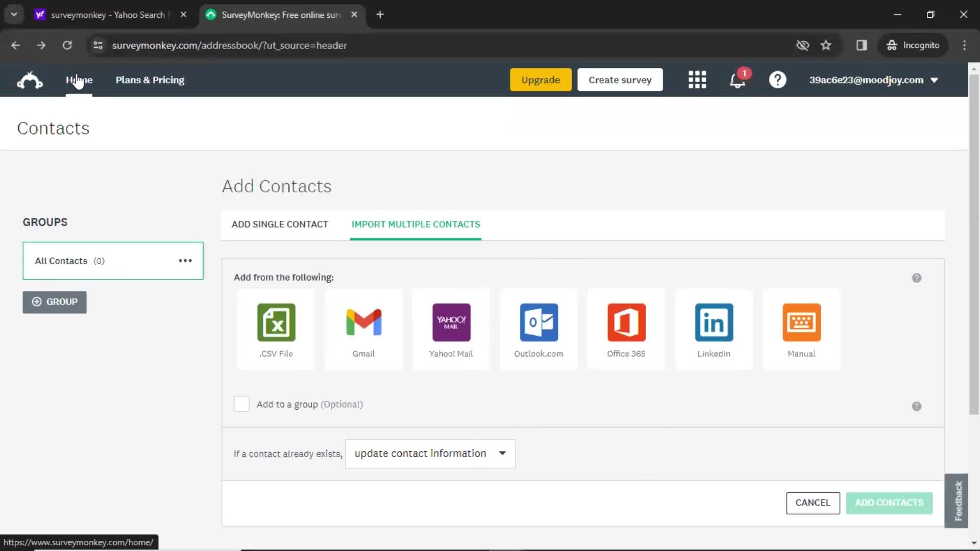Open the tab search dropdown arrow
Viewport: 980px width, 551px height.
click(x=14, y=15)
